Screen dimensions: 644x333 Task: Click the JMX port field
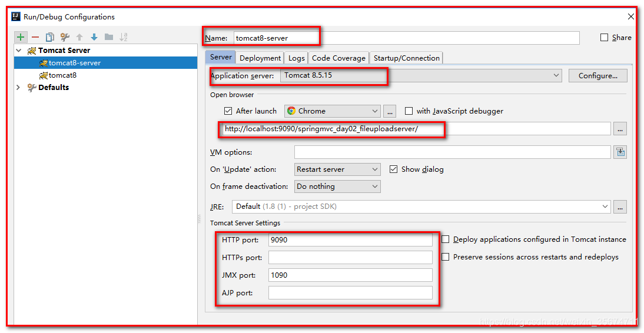pyautogui.click(x=350, y=275)
